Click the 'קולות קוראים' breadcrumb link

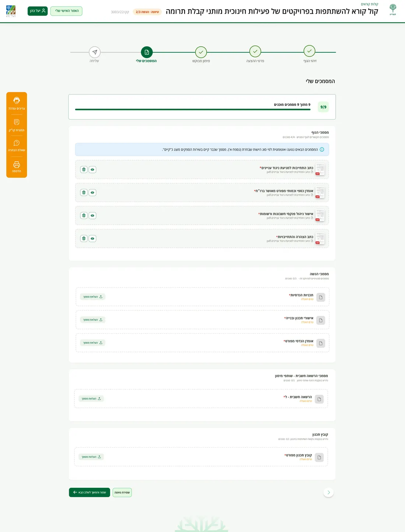(x=369, y=4)
